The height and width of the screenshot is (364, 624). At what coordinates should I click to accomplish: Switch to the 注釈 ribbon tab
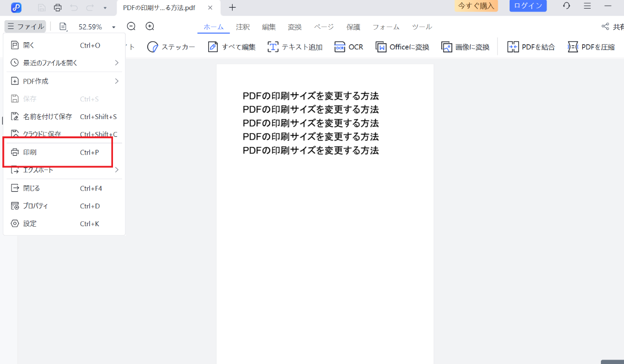[x=243, y=27]
